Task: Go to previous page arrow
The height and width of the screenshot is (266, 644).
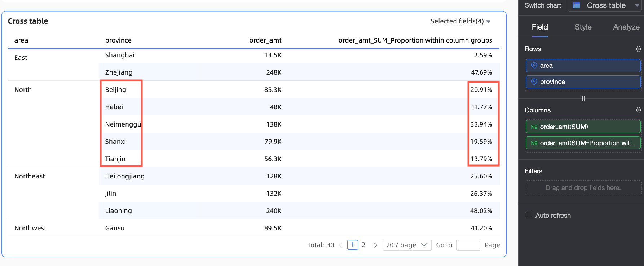Action: (341, 245)
